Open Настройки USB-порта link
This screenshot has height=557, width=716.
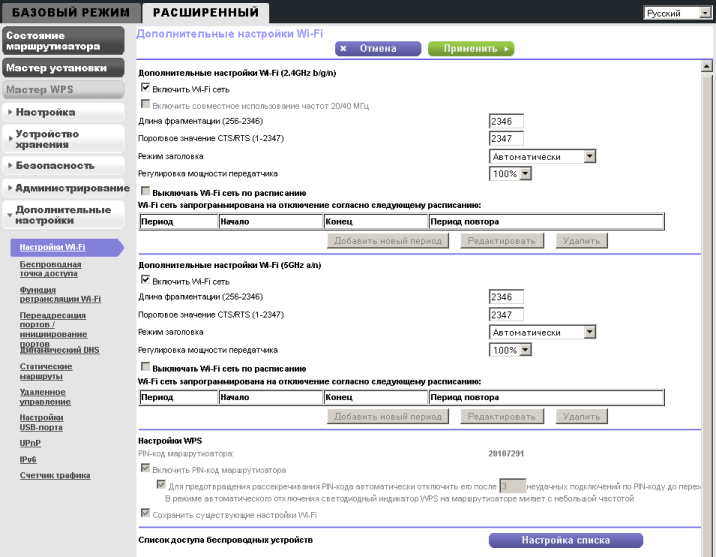(41, 422)
